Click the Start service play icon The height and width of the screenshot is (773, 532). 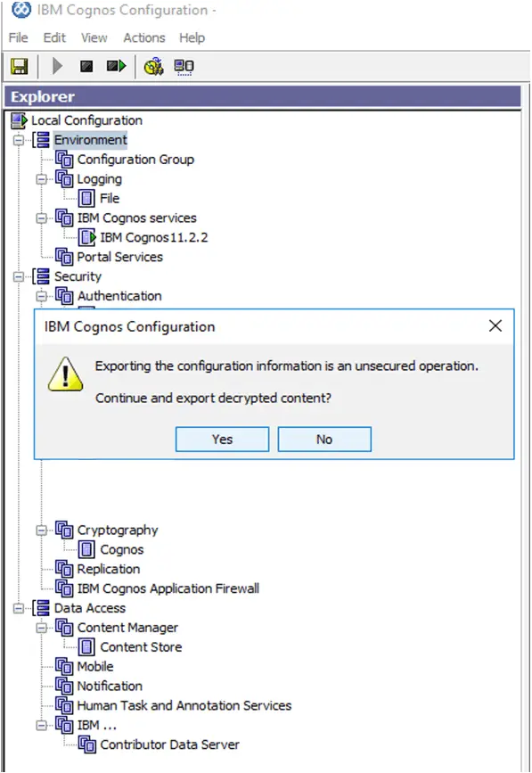pyautogui.click(x=58, y=66)
